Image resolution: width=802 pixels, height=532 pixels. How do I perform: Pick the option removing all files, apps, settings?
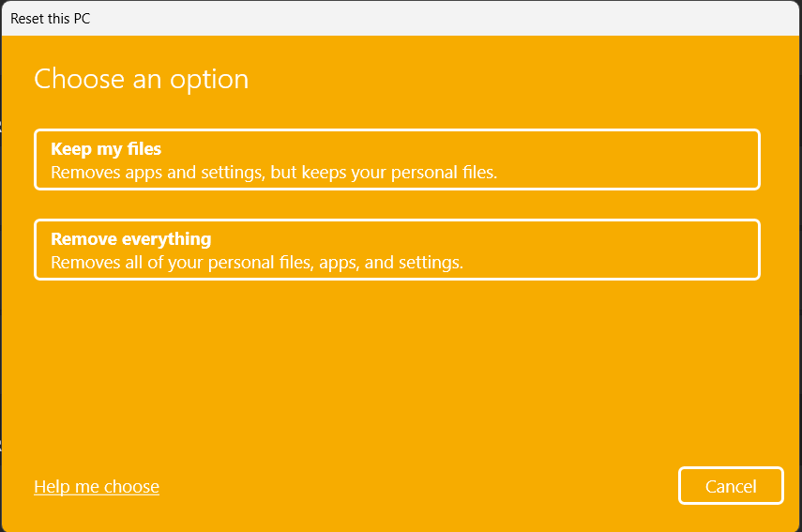pos(397,250)
